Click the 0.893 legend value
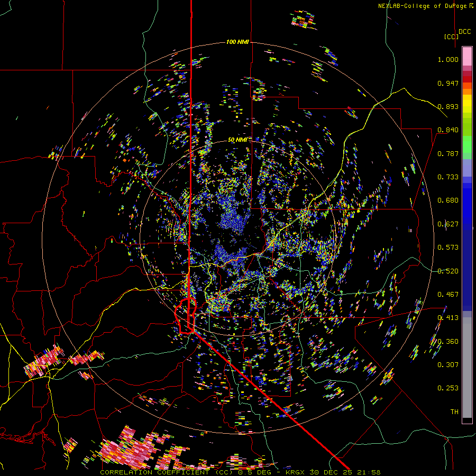The width and height of the screenshot is (476, 476). click(448, 106)
